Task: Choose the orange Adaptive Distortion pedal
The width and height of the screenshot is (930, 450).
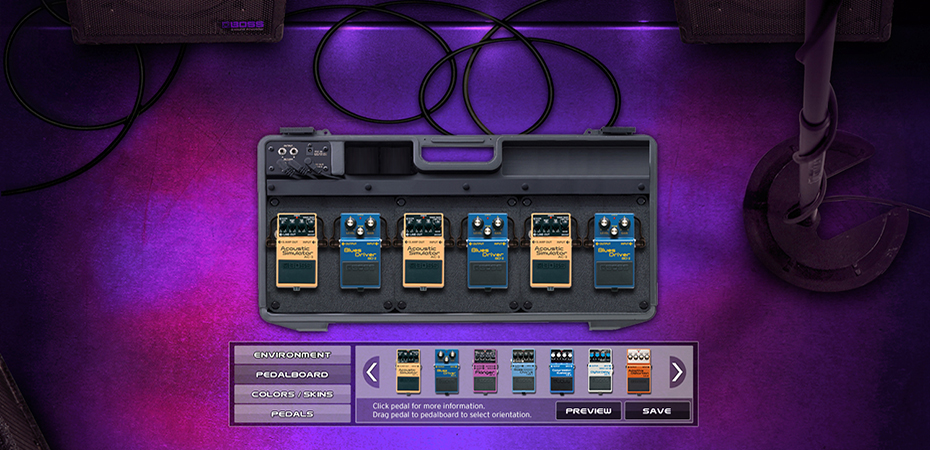Action: pyautogui.click(x=639, y=371)
